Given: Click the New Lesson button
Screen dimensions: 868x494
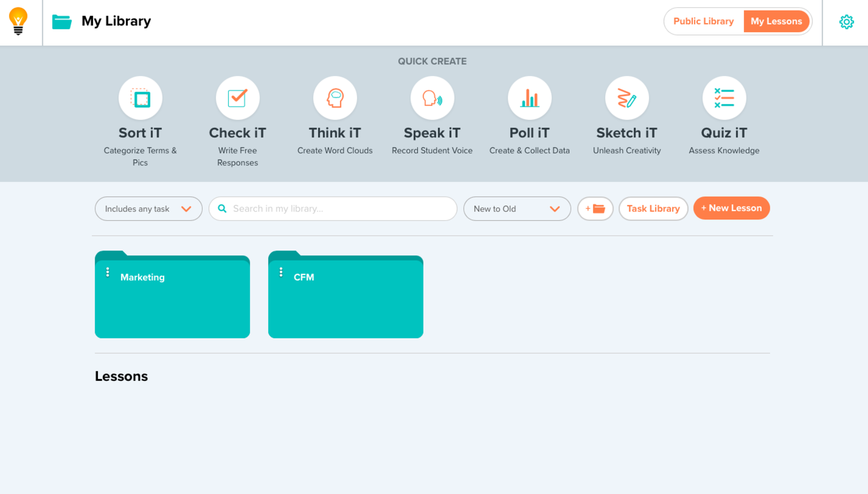Looking at the screenshot, I should pos(731,208).
